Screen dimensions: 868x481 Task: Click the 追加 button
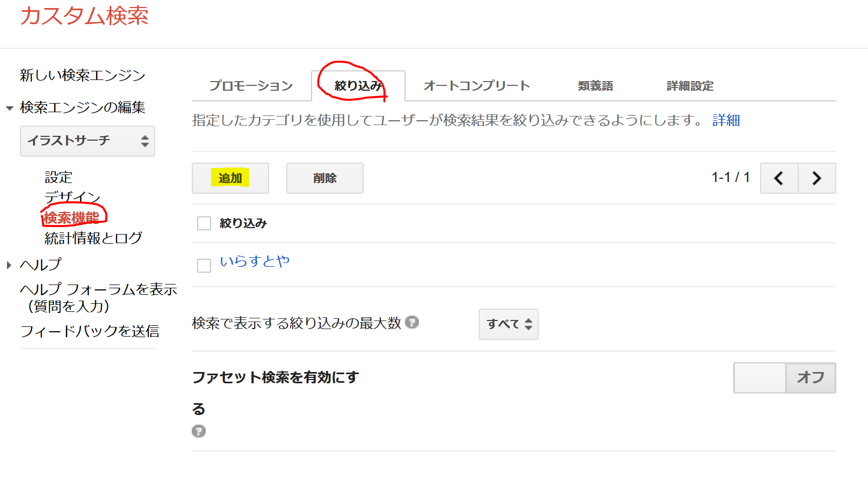tap(230, 178)
